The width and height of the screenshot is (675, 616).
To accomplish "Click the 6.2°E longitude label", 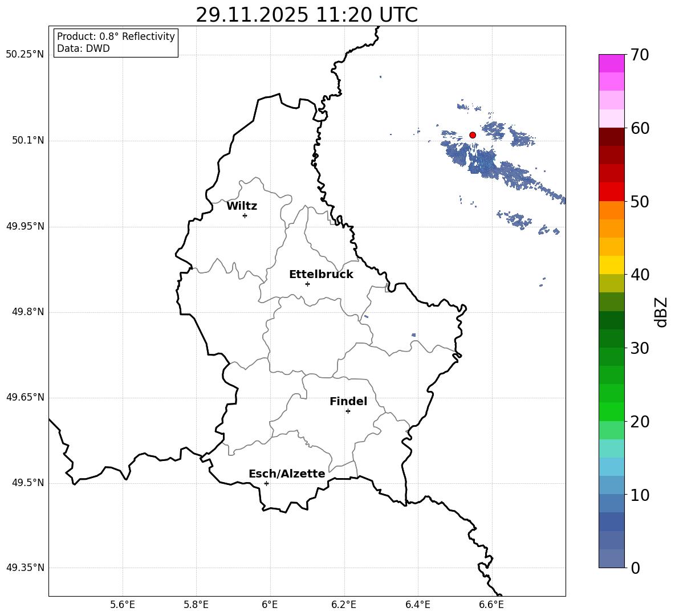I will [344, 605].
